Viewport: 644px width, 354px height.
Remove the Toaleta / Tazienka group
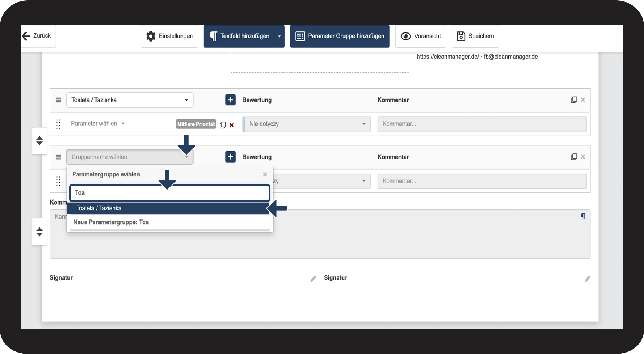point(583,100)
